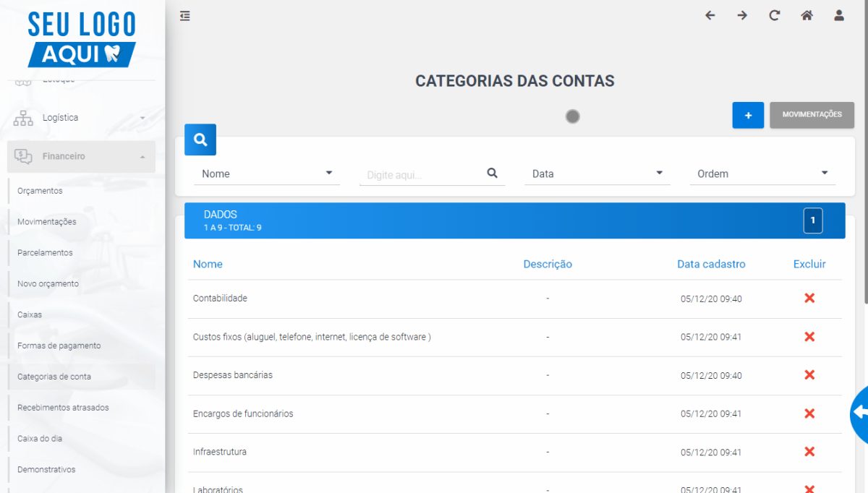Open the Ordem sort dropdown
The height and width of the screenshot is (493, 868).
tap(762, 173)
